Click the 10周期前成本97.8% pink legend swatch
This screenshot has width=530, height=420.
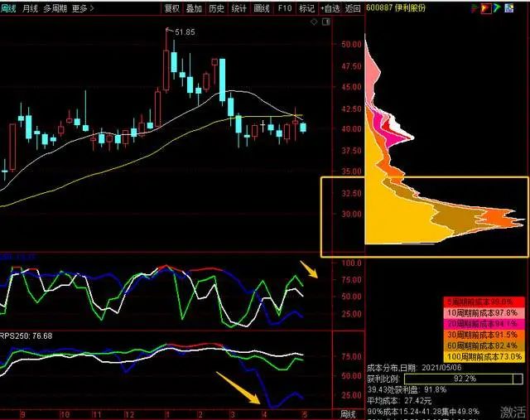484,313
